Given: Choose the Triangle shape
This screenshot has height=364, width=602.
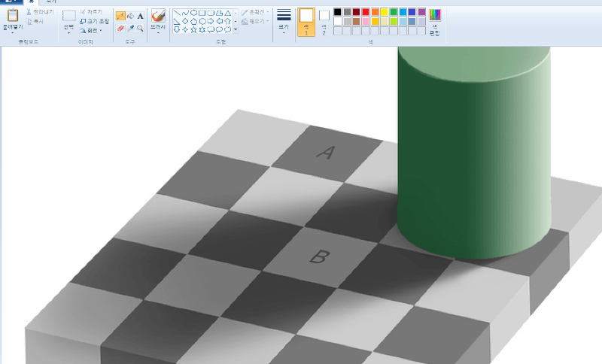Looking at the screenshot, I should point(228,13).
